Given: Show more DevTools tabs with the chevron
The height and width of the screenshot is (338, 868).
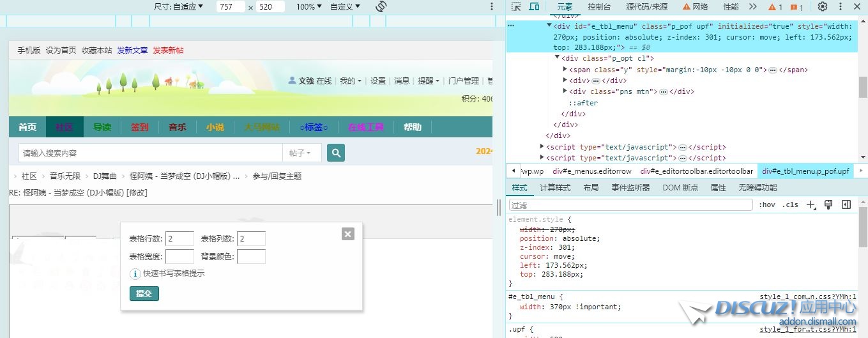Looking at the screenshot, I should [752, 6].
